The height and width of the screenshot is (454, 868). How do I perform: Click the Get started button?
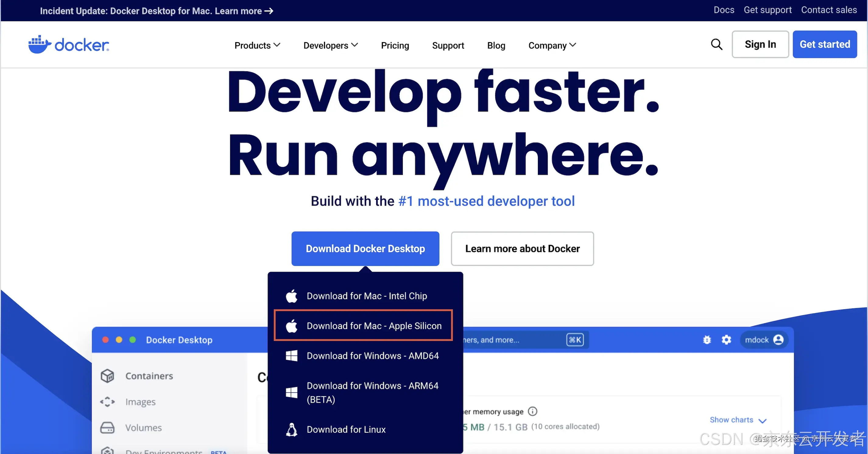[x=824, y=44]
